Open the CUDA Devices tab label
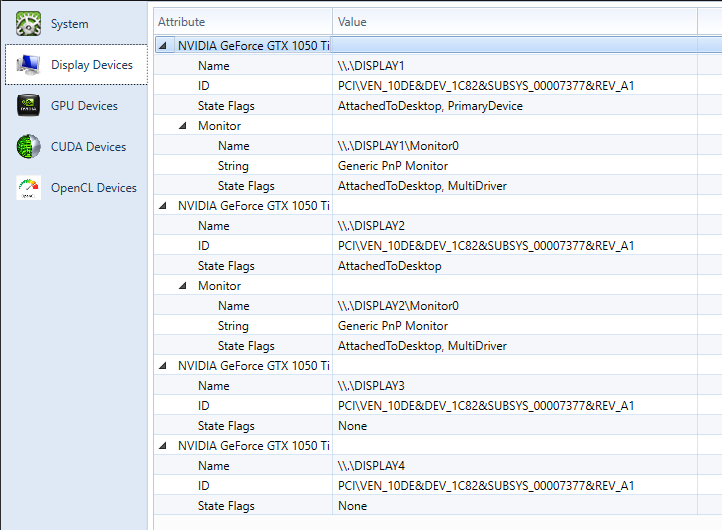722x530 pixels. click(88, 147)
